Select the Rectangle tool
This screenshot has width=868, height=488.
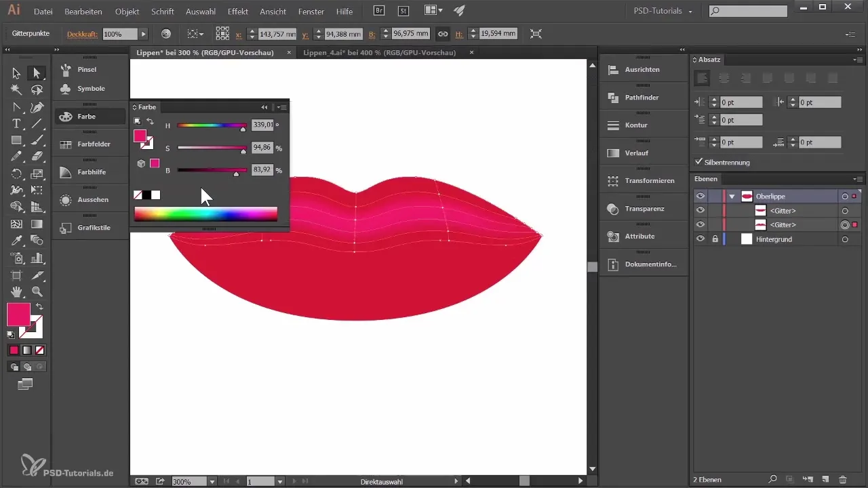point(16,140)
